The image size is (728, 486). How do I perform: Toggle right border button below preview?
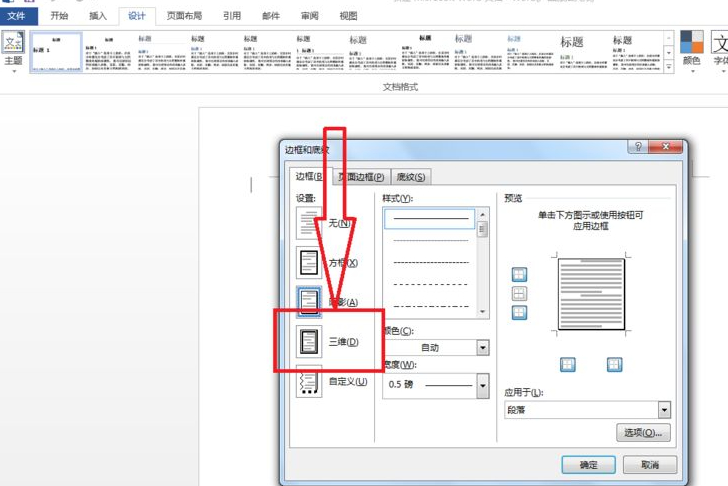[614, 364]
